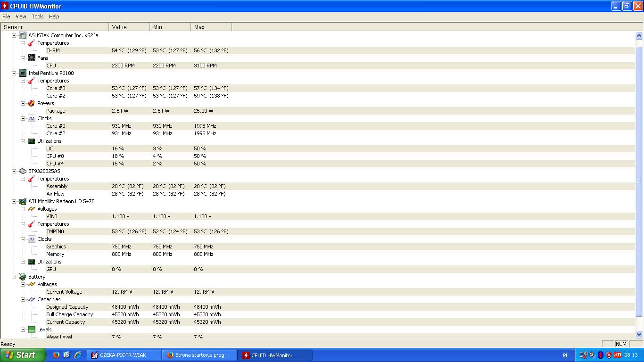Switch to Strona startowa Firefox taskbar window
644x362 pixels.
point(198,355)
